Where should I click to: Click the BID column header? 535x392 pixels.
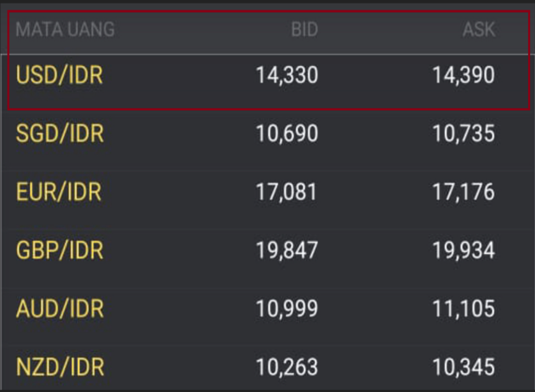coord(304,30)
